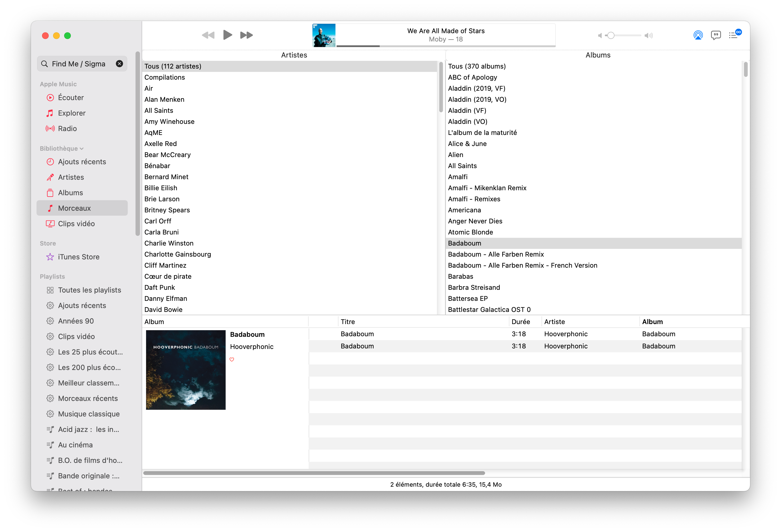
Task: Open Ajouts récents smart playlist
Action: point(82,306)
